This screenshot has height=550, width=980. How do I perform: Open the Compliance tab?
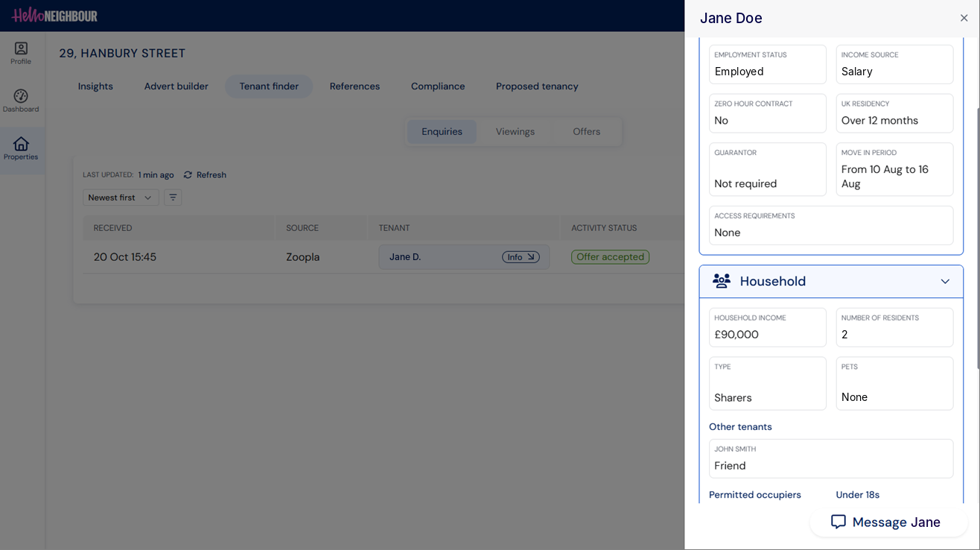pos(438,86)
